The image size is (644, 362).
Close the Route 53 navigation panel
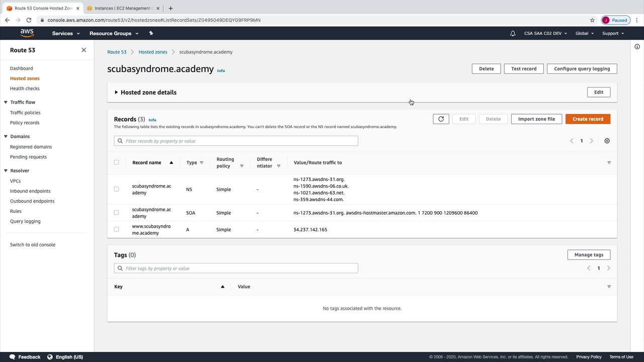point(84,50)
